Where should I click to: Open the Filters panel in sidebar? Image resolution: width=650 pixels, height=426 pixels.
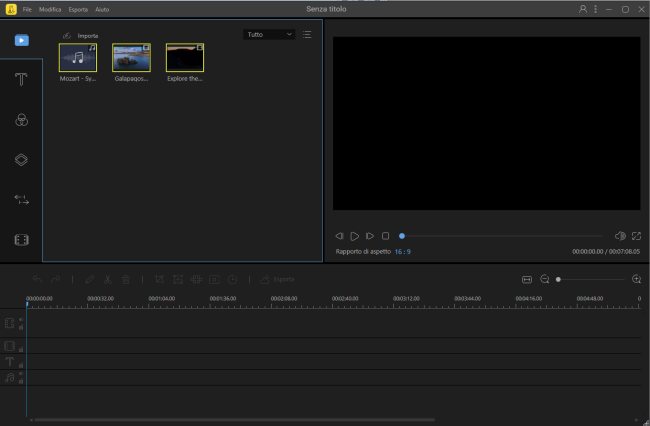point(21,120)
